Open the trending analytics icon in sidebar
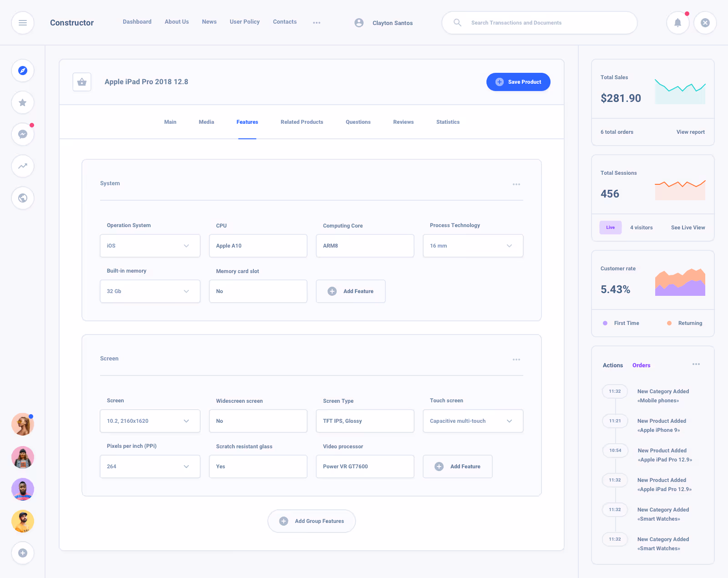The image size is (728, 578). (23, 166)
